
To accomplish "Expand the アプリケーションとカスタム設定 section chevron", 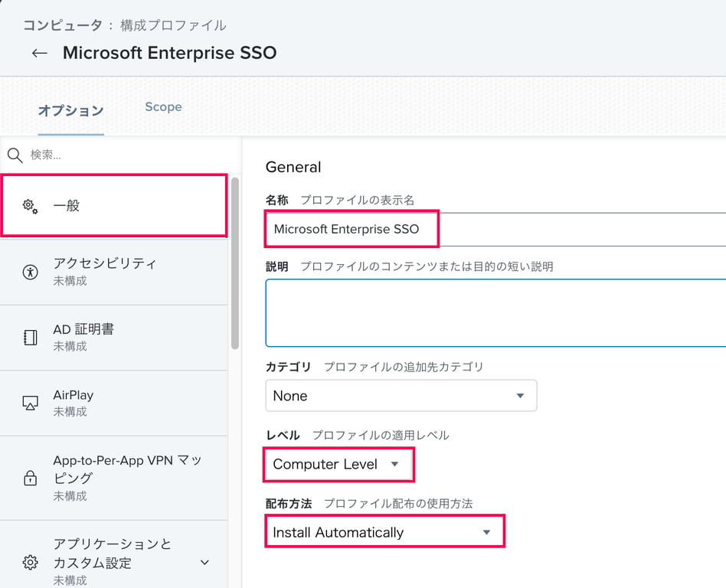I will pos(204,563).
